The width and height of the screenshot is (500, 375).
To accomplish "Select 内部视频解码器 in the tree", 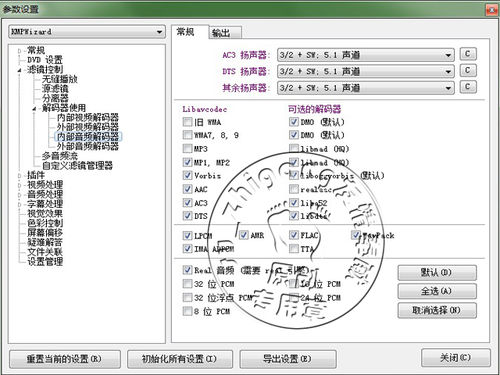I will 88,118.
